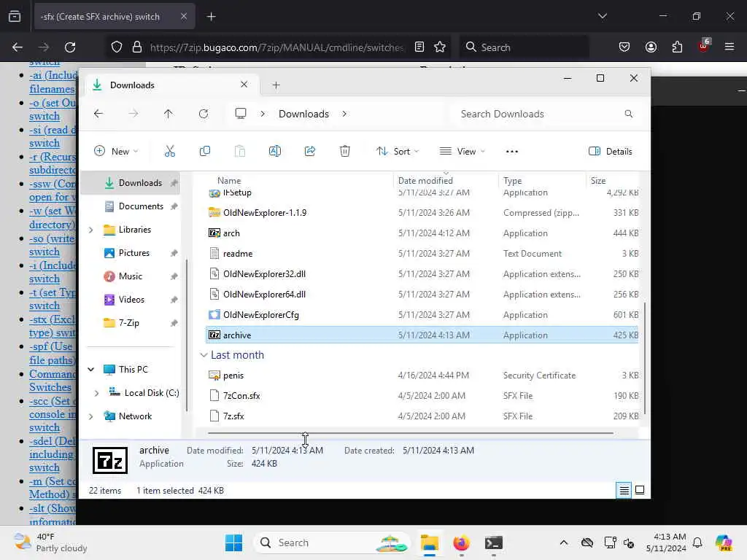Open the Windows Start menu

(x=233, y=542)
